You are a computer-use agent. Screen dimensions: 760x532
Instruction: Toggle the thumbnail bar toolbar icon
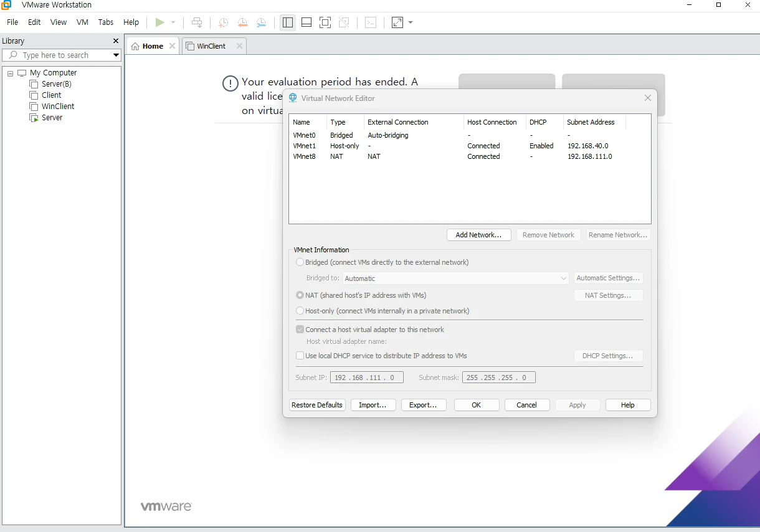[x=306, y=22]
